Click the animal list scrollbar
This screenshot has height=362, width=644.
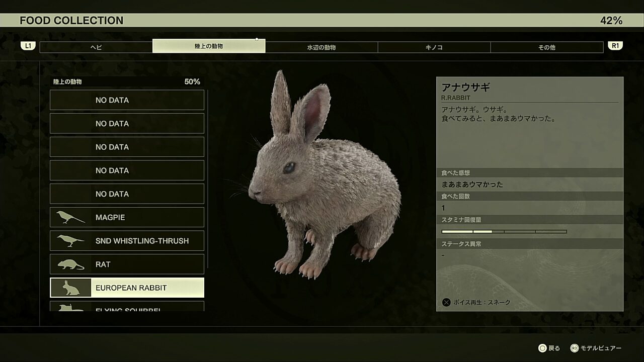(208, 179)
